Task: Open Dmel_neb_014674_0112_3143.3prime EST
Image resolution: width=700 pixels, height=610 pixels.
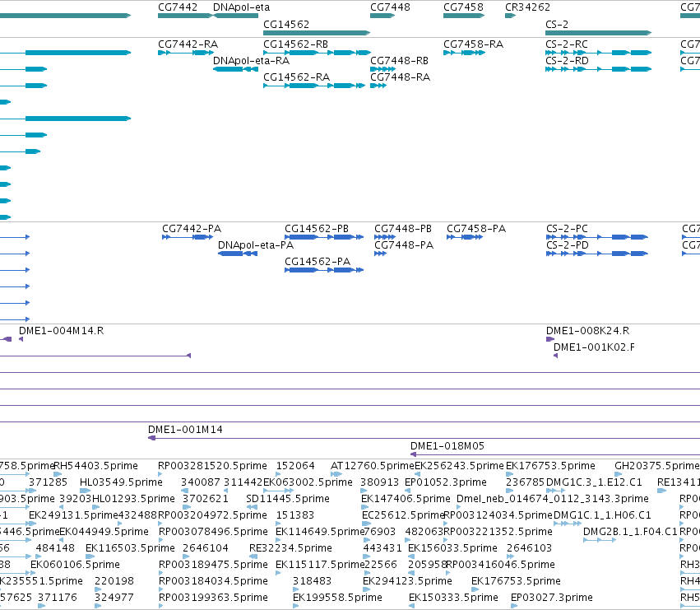Action: tap(553, 499)
